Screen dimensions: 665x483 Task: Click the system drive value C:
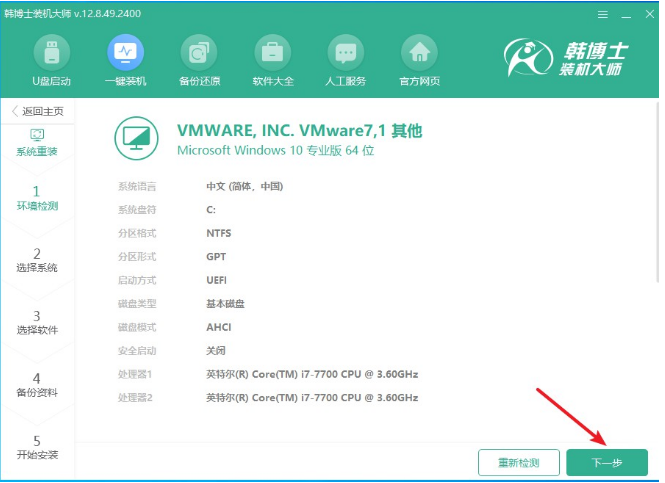211,210
